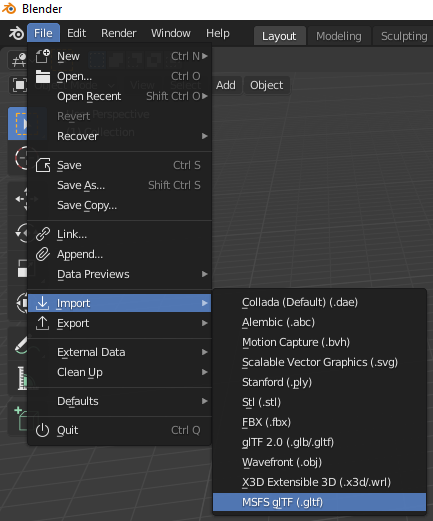Import Wavefront (.obj) file
This screenshot has height=521, width=433.
(319, 462)
